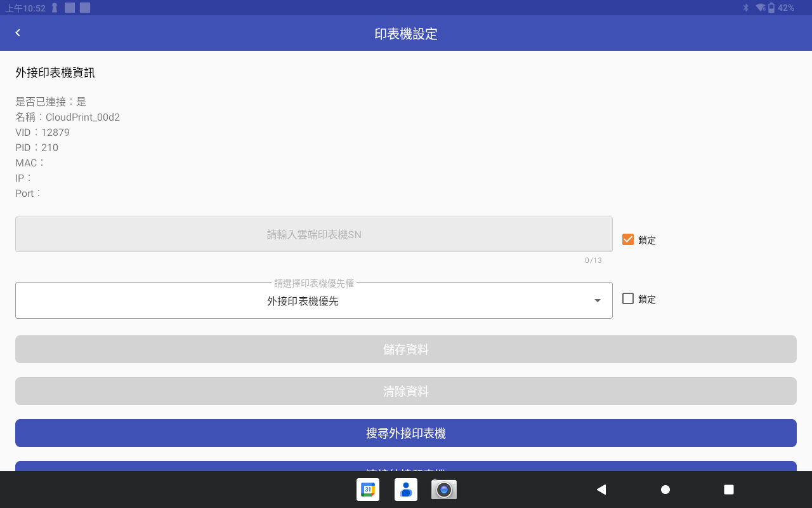Select the MAC： line

(x=30, y=163)
